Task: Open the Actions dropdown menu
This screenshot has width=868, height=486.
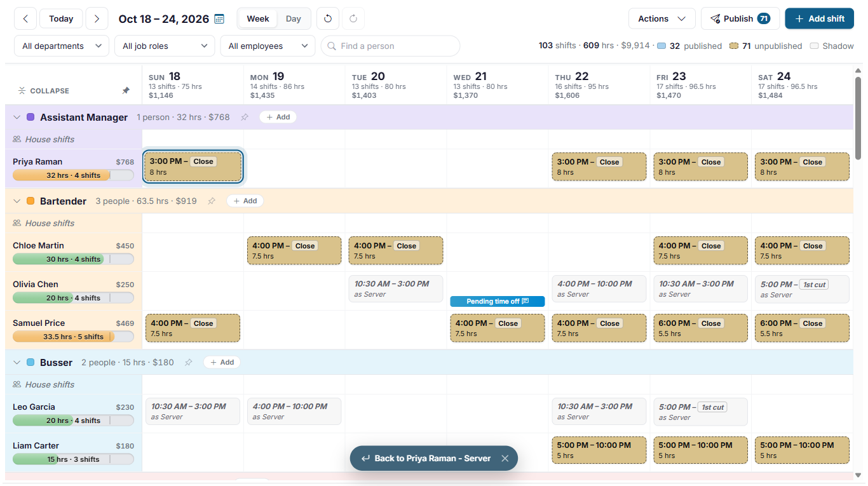Action: point(662,18)
